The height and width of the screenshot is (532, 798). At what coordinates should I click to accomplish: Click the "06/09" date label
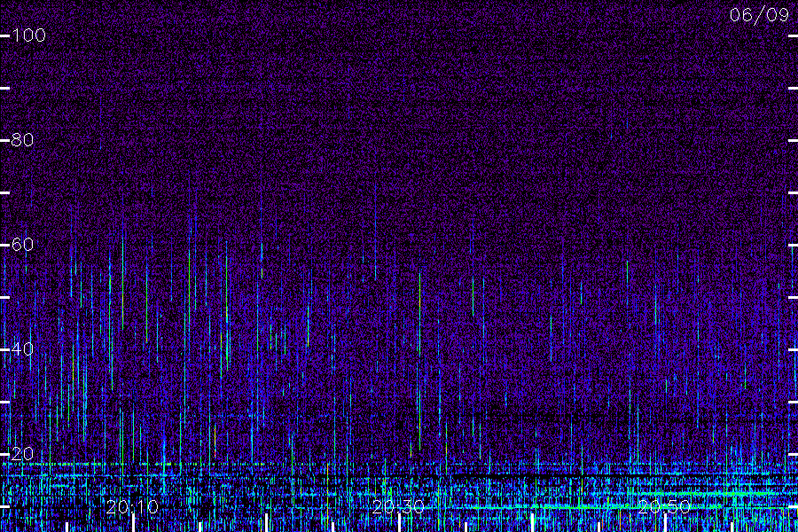[759, 15]
